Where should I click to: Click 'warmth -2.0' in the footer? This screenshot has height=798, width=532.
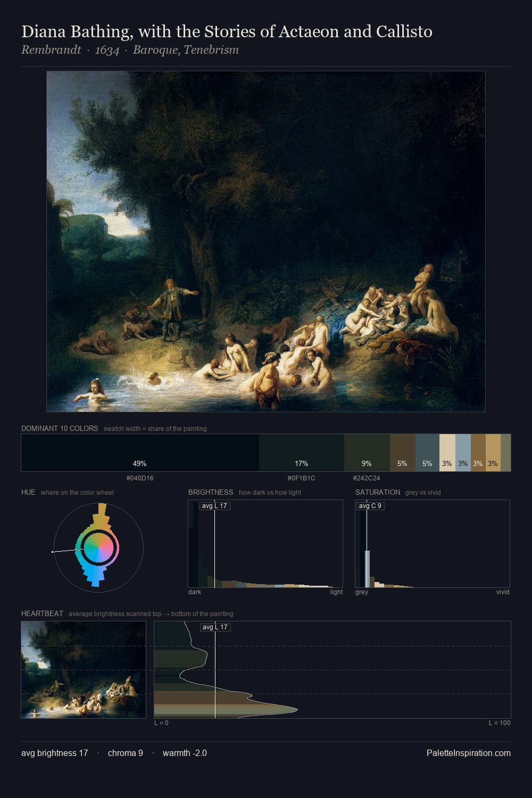pos(185,753)
